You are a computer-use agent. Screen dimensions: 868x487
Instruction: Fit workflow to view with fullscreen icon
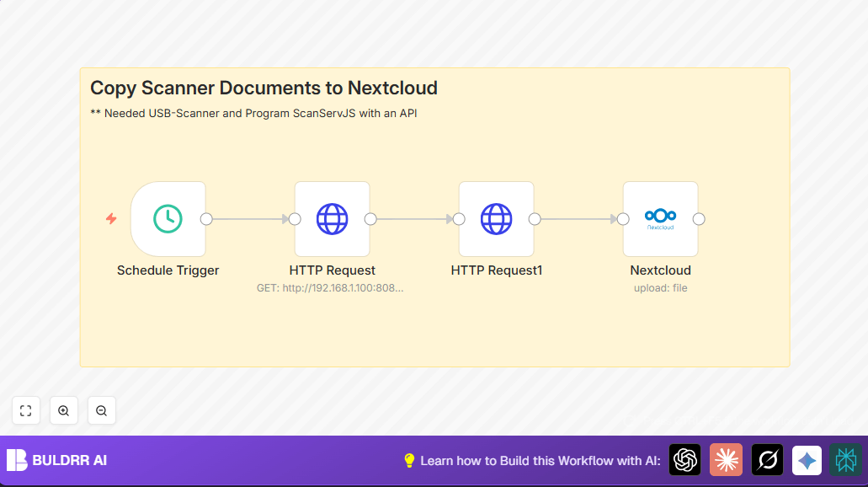click(26, 410)
